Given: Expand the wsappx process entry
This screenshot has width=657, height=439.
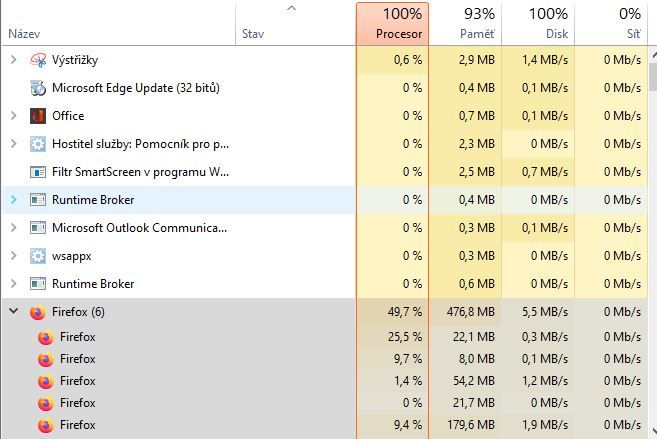Looking at the screenshot, I should [x=13, y=256].
